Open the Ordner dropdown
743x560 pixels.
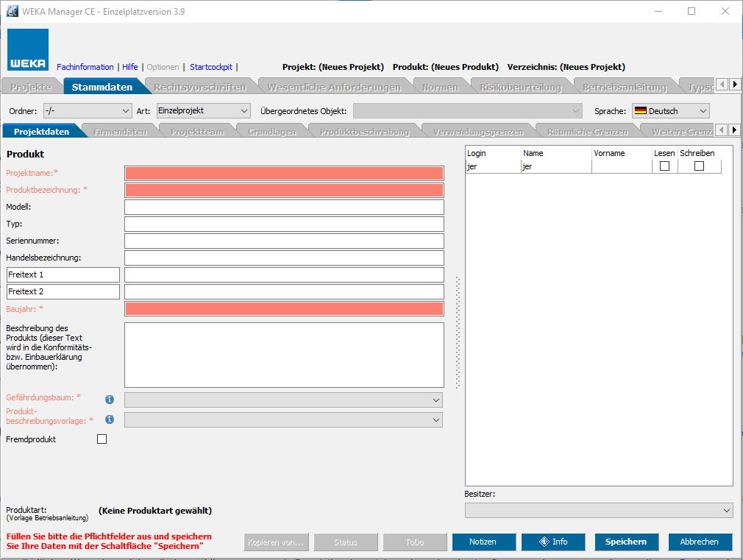pos(87,111)
